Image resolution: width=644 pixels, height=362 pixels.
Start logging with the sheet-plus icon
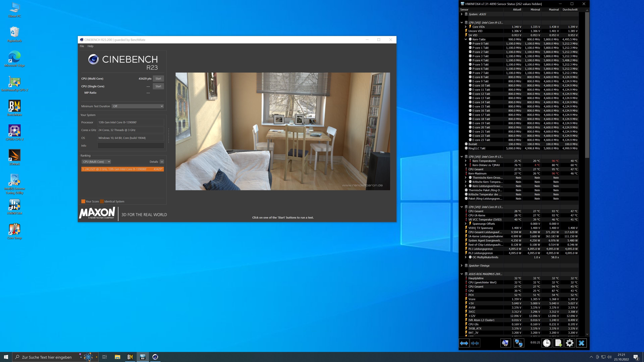[x=558, y=343]
